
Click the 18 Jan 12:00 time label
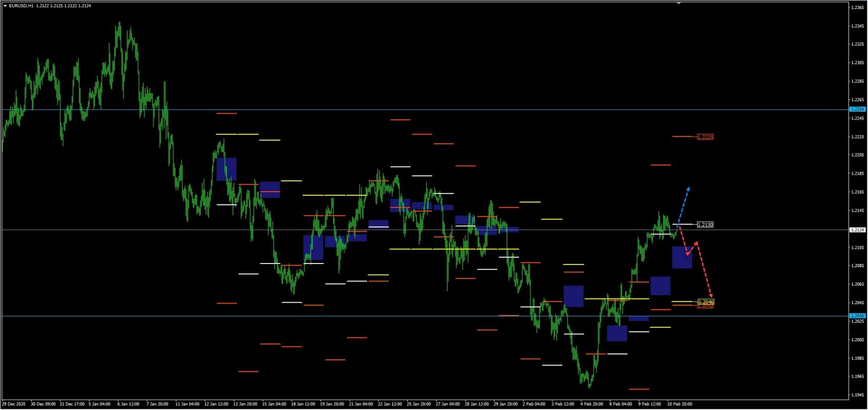(303, 404)
